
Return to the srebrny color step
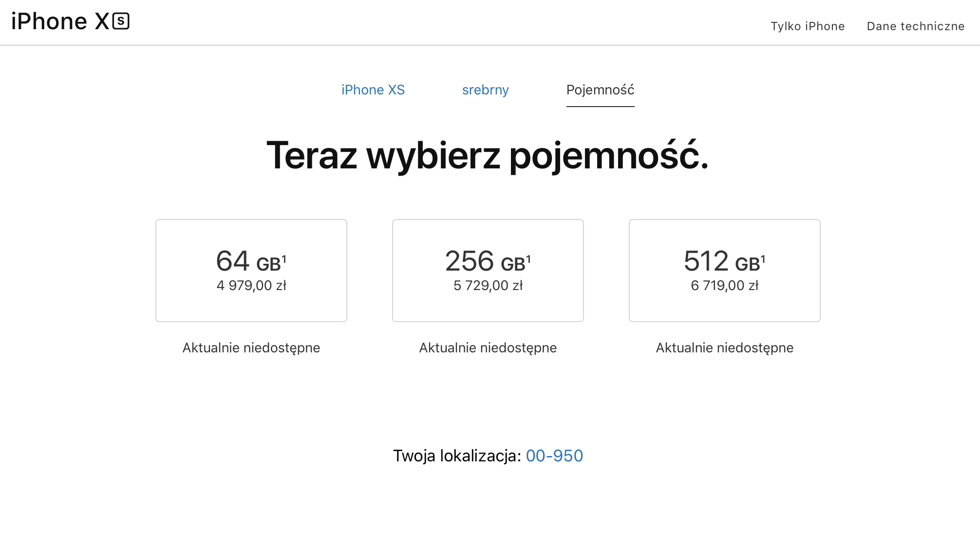point(486,90)
